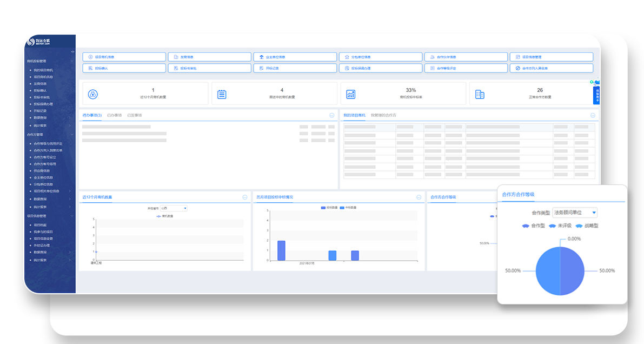
Task: Click the 合作方列入黑名单 shortcut button
Action: tap(551, 69)
